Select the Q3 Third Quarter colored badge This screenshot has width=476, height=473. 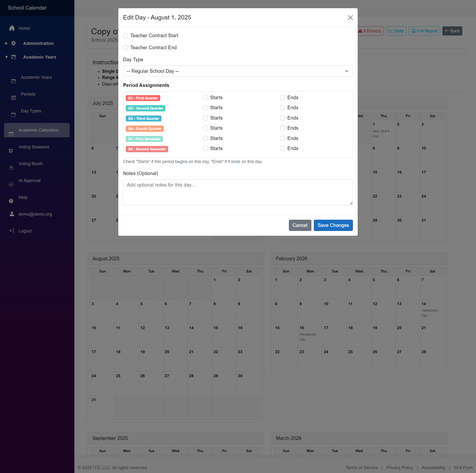pos(143,118)
